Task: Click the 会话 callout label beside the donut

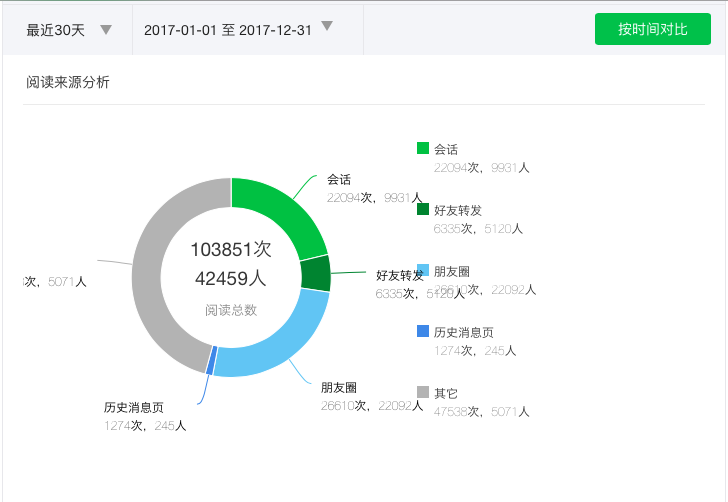Action: (x=339, y=180)
